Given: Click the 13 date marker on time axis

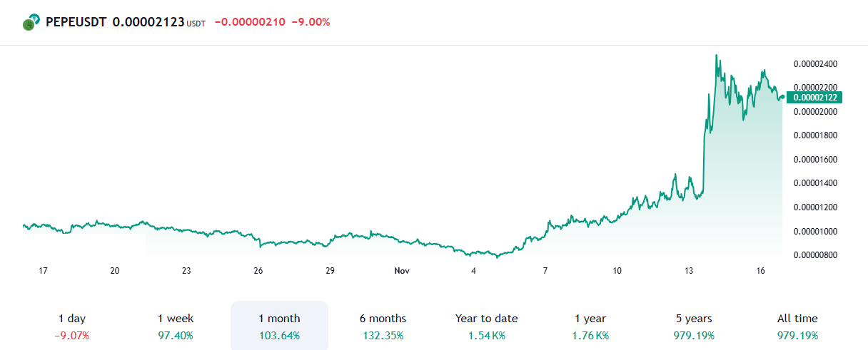Looking at the screenshot, I should click(x=689, y=271).
